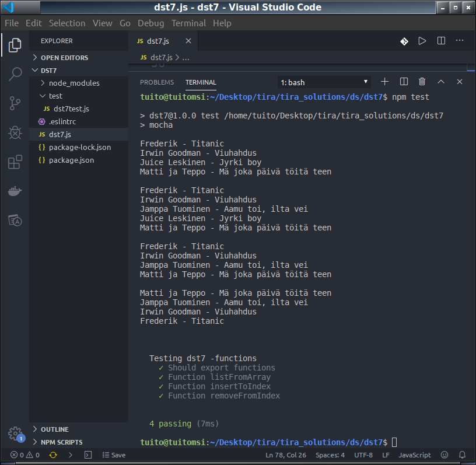Screen dimensions: 476x465
Task: Select the dst7.js editor tab
Action: (x=163, y=41)
